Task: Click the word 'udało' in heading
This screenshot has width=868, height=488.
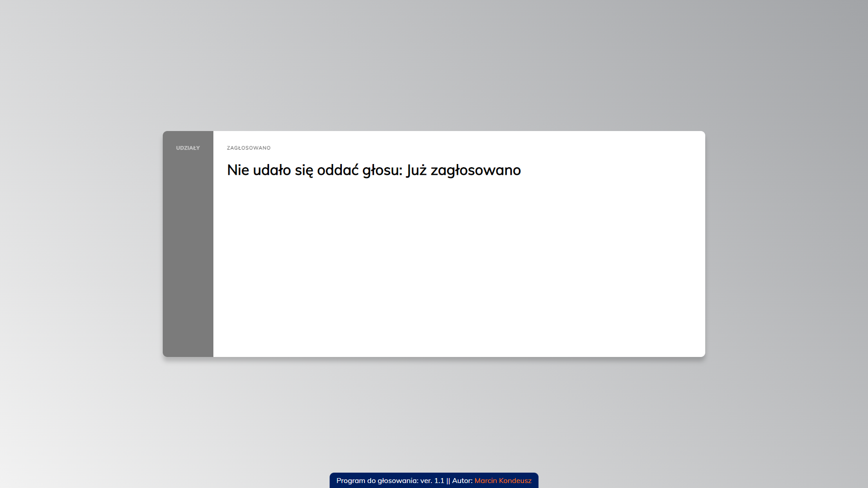Action: coord(272,170)
